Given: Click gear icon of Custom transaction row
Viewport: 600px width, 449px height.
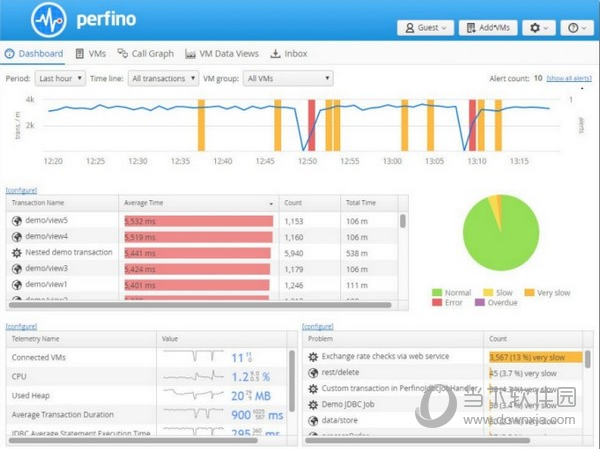Looking at the screenshot, I should point(313,389).
